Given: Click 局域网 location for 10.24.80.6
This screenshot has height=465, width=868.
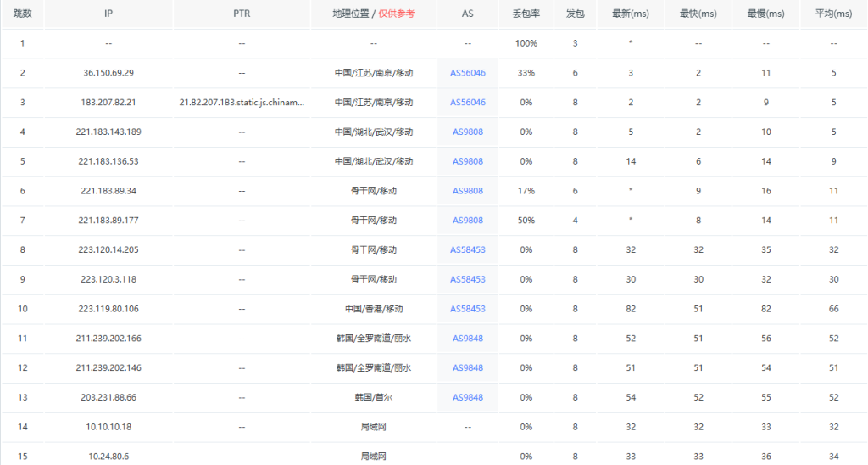Looking at the screenshot, I should (x=374, y=457).
